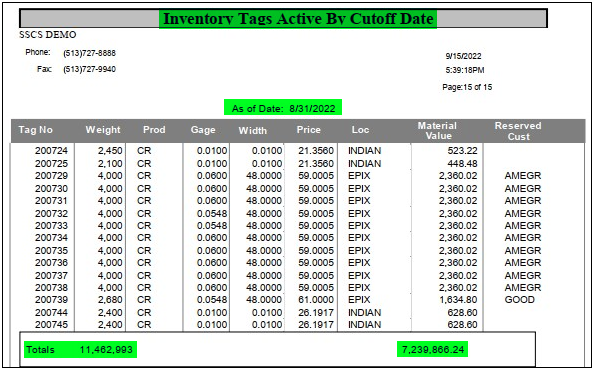Click the report title Inventory Tags Active By Cutoff Date
594x368 pixels.
pos(298,19)
